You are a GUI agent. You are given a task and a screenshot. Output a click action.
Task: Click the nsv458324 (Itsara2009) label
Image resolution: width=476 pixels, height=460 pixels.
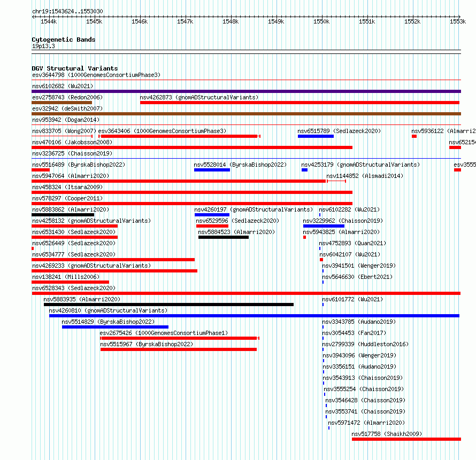pyautogui.click(x=67, y=187)
